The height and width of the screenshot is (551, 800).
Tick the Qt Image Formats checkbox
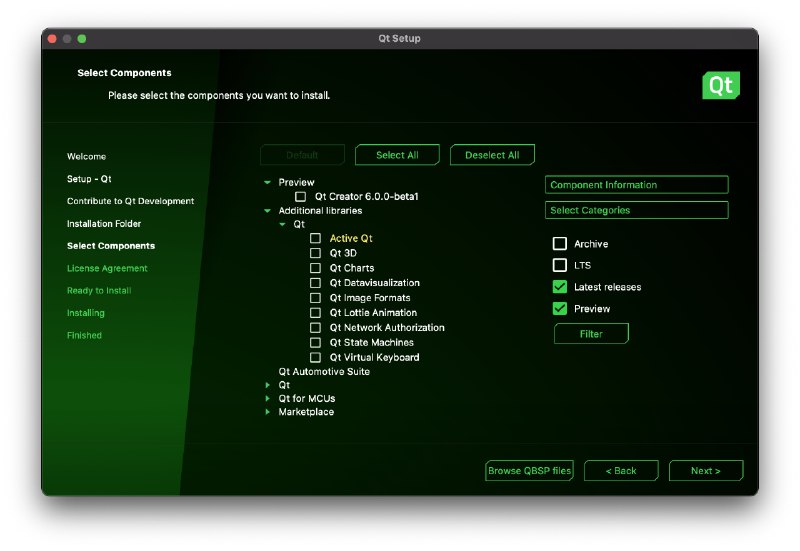[315, 297]
